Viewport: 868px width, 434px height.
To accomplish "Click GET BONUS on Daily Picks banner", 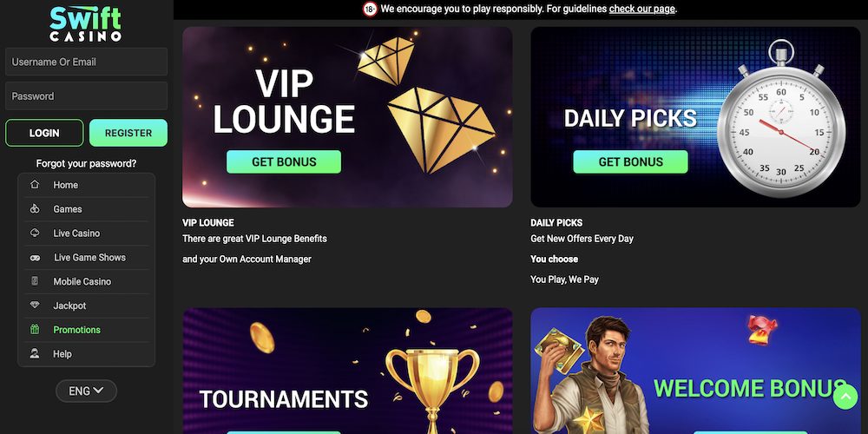I will [630, 161].
